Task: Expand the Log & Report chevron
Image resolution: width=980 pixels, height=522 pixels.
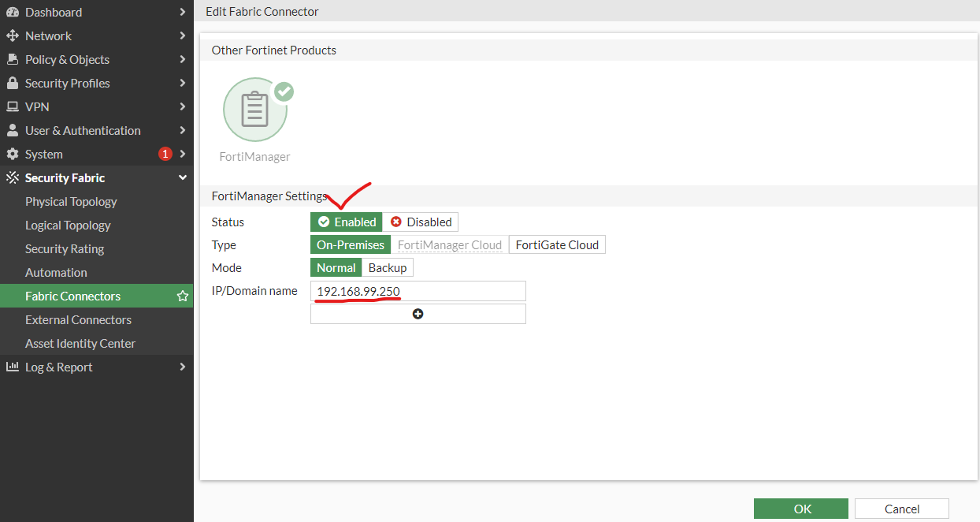Action: (x=183, y=367)
